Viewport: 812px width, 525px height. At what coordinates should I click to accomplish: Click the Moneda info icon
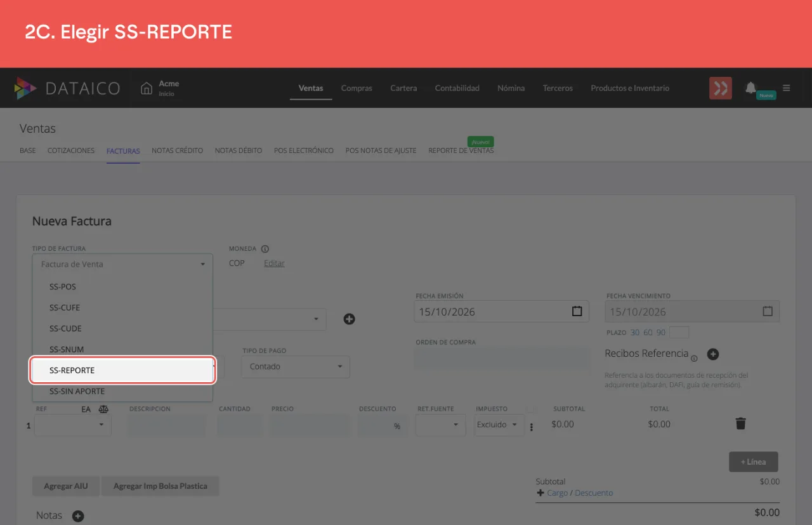click(265, 249)
